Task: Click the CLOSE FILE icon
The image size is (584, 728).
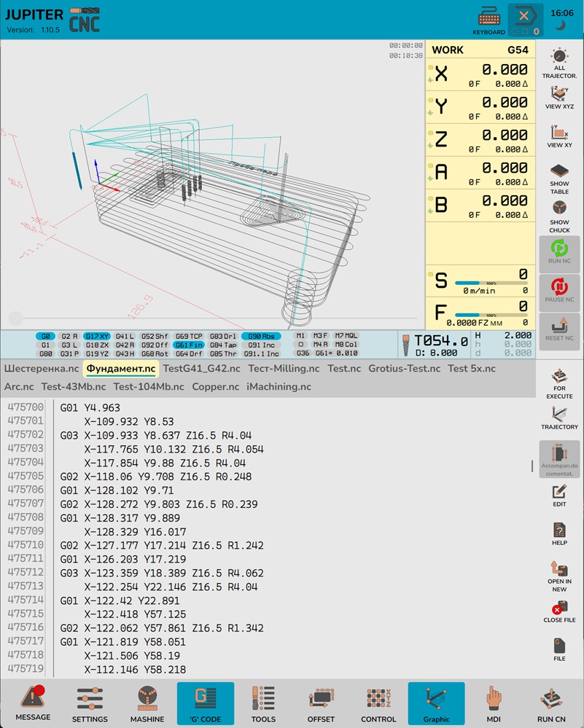Action: point(559,611)
